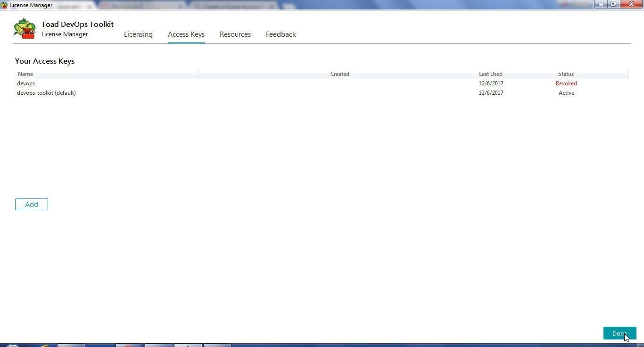Select the revoked devops access key name

tap(26, 83)
